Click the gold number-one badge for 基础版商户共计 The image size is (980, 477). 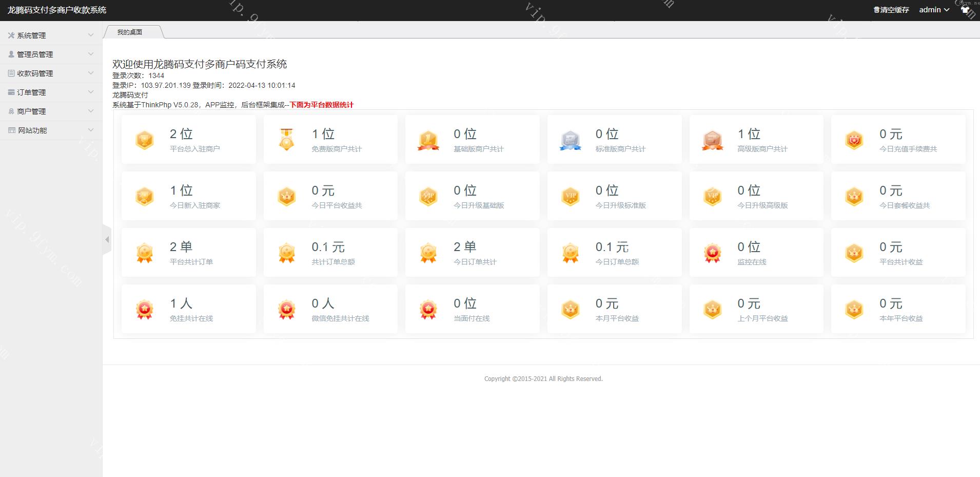428,140
